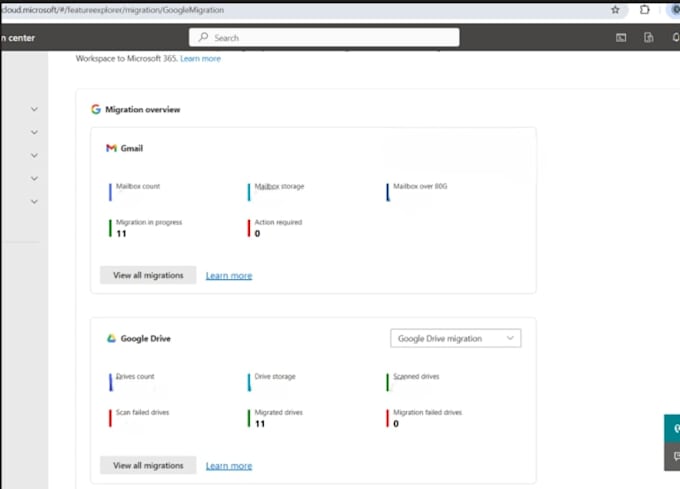The width and height of the screenshot is (680, 489).
Task: Click the 'Google Drive' card title
Action: (146, 339)
